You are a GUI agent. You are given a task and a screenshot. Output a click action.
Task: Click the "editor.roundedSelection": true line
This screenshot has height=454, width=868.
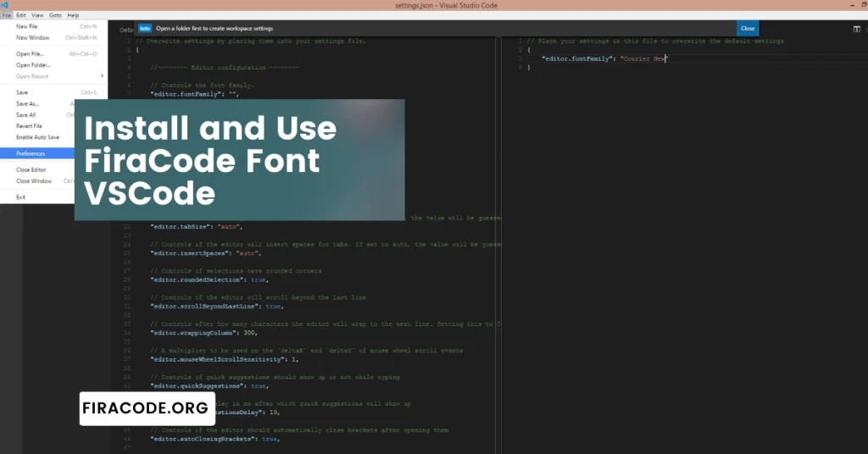tap(209, 280)
